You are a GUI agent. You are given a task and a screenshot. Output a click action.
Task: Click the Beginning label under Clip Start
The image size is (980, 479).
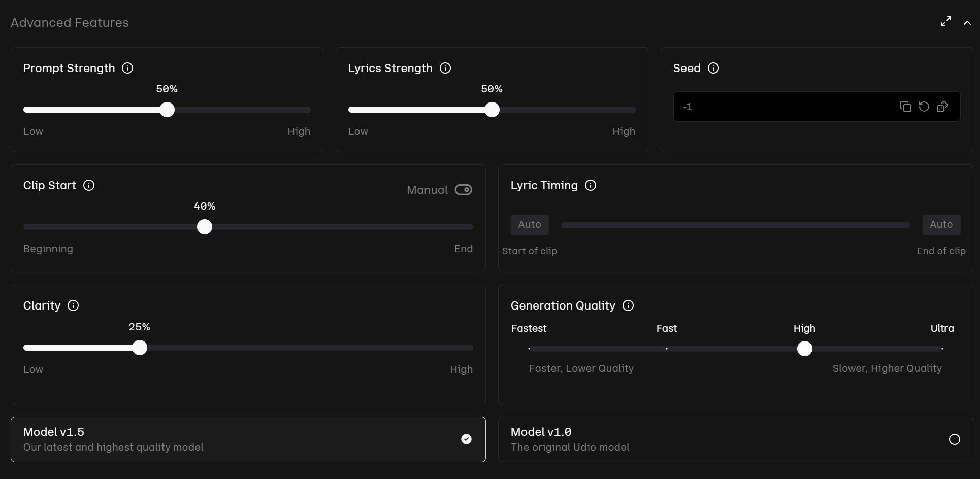[x=48, y=249]
